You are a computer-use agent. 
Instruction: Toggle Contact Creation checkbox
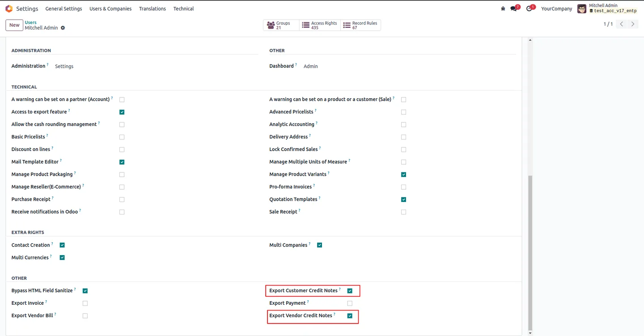point(62,245)
